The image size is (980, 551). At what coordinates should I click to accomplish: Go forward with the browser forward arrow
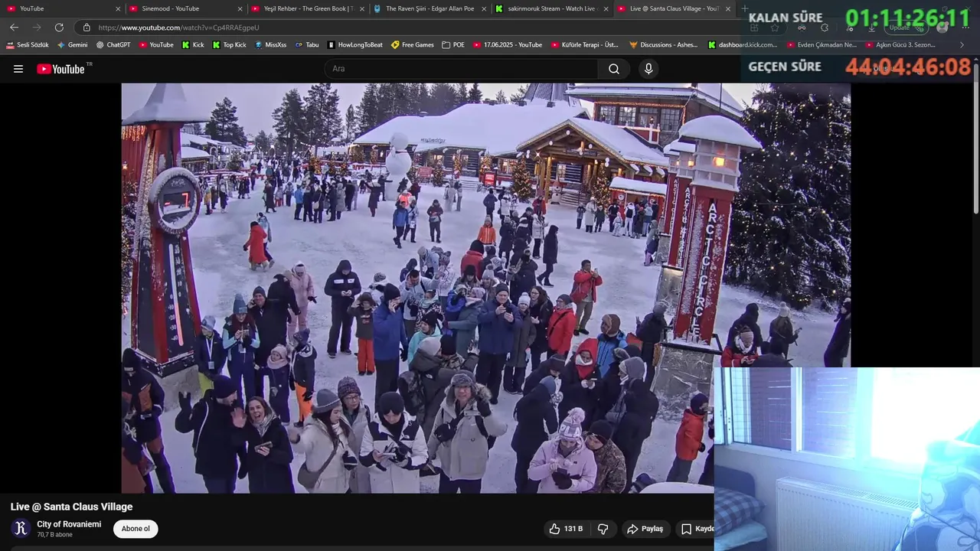tap(37, 28)
